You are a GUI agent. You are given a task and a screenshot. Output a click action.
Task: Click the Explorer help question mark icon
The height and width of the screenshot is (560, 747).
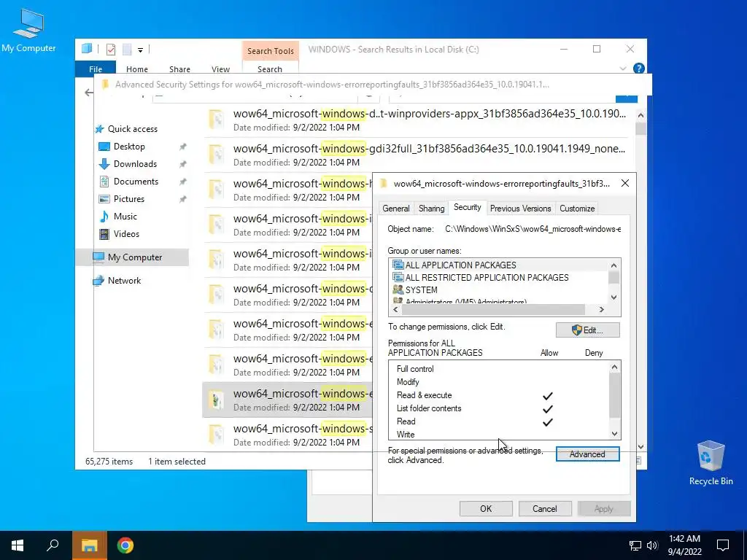(638, 69)
